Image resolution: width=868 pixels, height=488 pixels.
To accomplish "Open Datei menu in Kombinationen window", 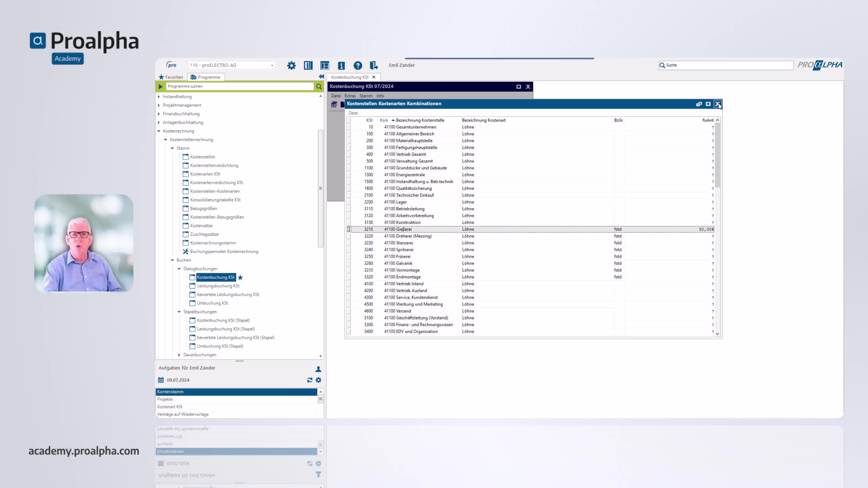I will [353, 113].
